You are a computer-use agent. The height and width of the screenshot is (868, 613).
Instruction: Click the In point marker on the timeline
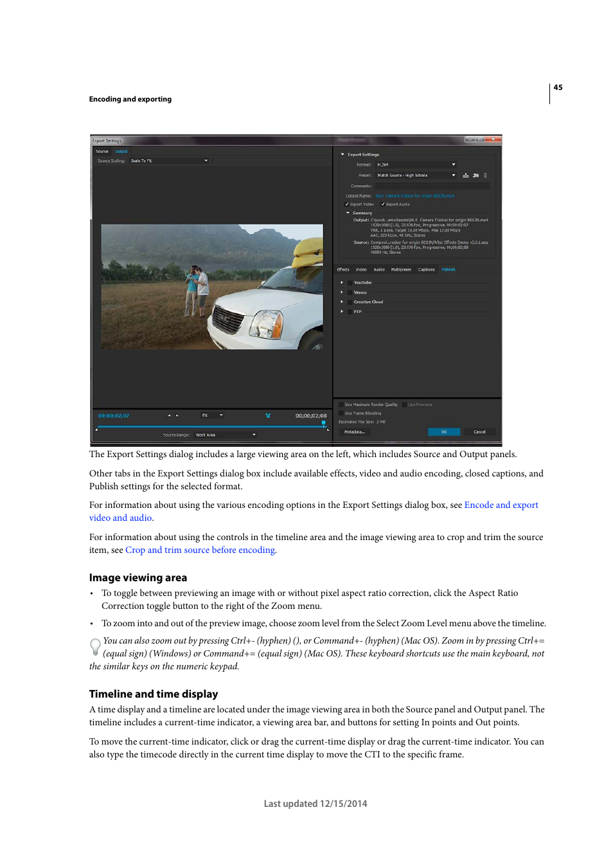tap(97, 429)
